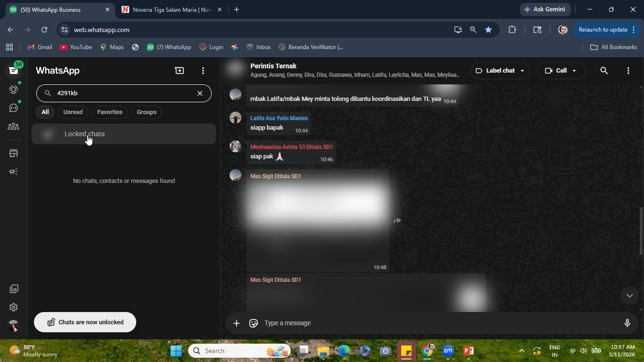Open the business Catalog storefront icon
The height and width of the screenshot is (362, 644).
[x=13, y=153]
